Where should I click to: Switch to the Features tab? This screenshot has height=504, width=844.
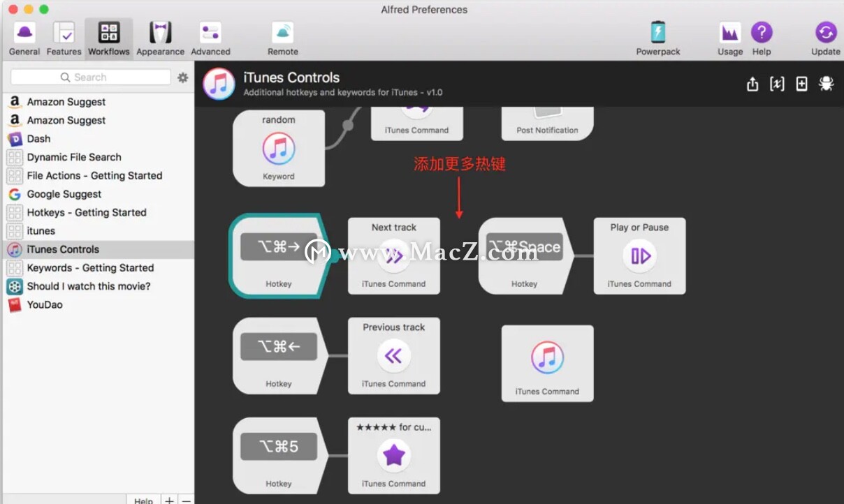pos(64,38)
